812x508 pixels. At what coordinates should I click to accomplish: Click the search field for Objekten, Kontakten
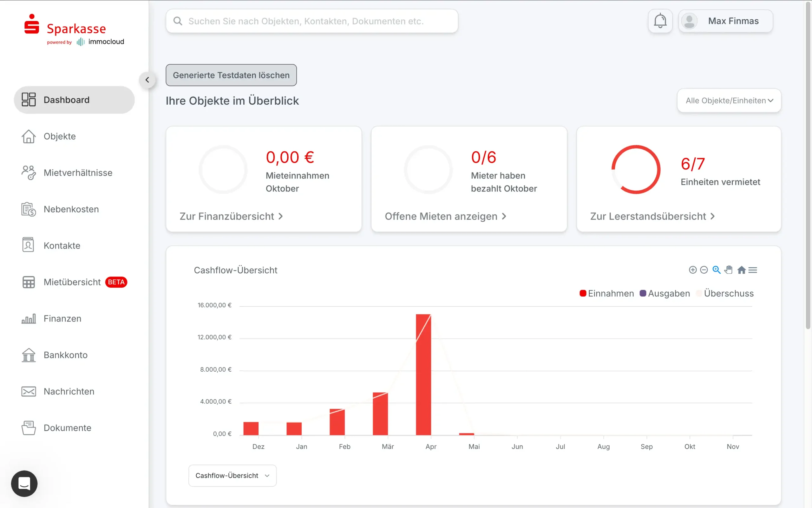311,21
